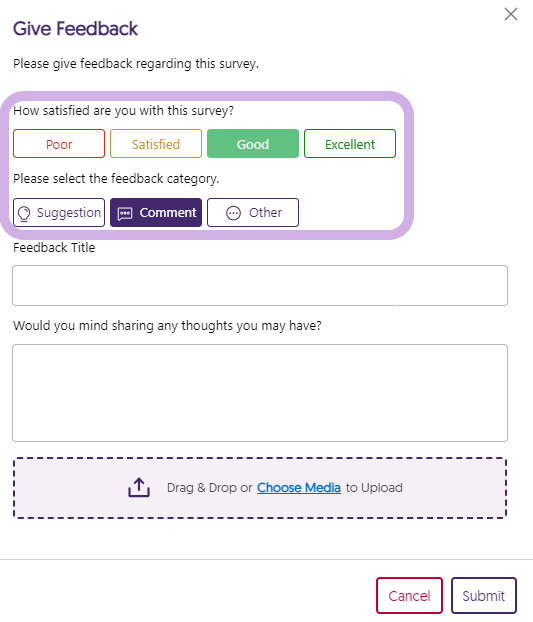Close the Give Feedback dialog

pyautogui.click(x=511, y=14)
